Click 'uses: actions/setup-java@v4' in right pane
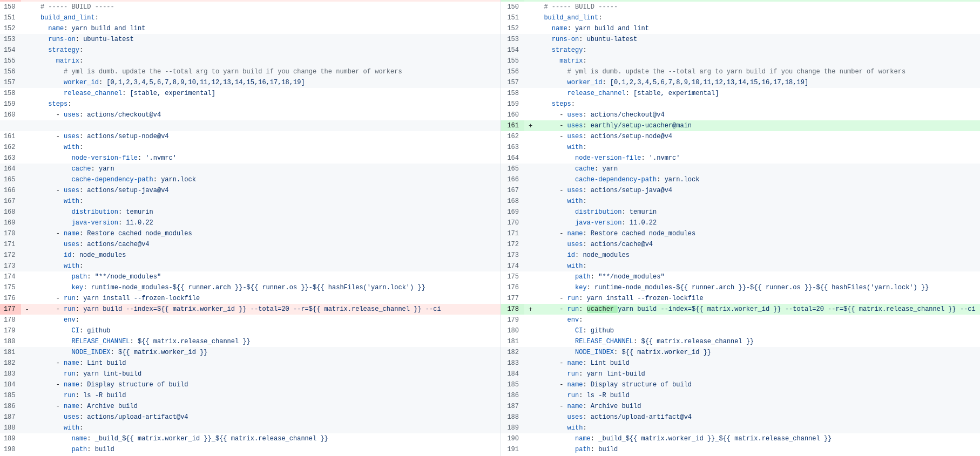Viewport: 980px width, 456px height. (x=620, y=190)
